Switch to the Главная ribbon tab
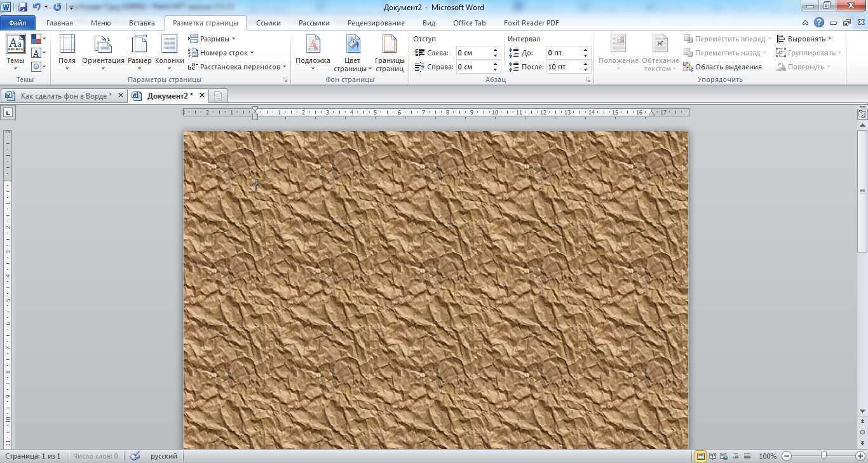This screenshot has height=463, width=868. tap(60, 23)
